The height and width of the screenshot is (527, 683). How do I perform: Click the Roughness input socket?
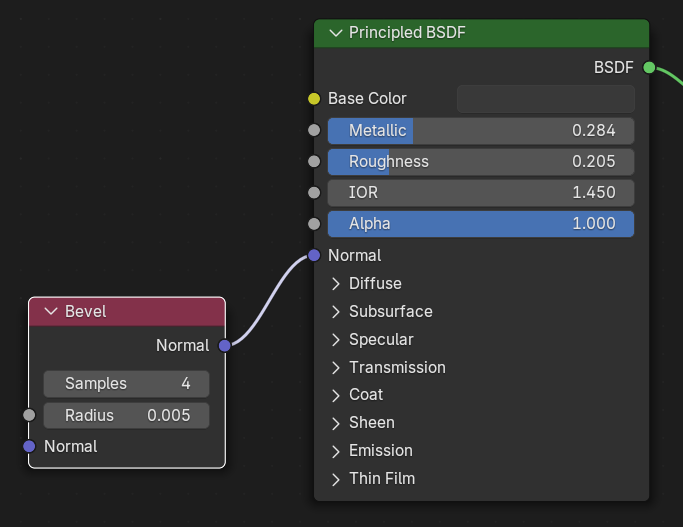coord(314,162)
